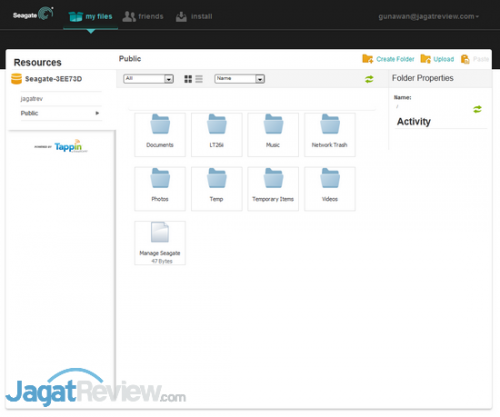Switch to list view

click(x=199, y=79)
